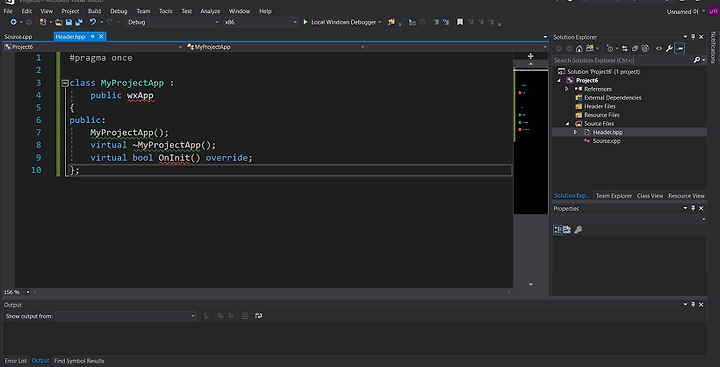720x367 pixels.
Task: Toggle Show All Files in Solution Explorer
Action: point(645,48)
